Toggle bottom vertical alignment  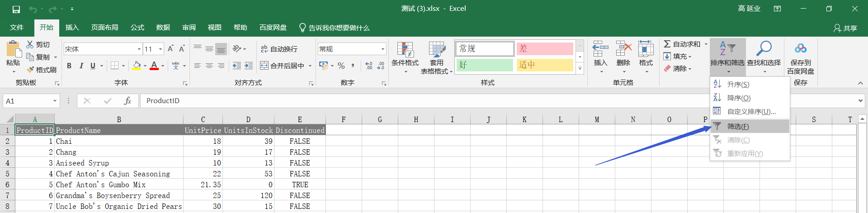pyautogui.click(x=221, y=49)
